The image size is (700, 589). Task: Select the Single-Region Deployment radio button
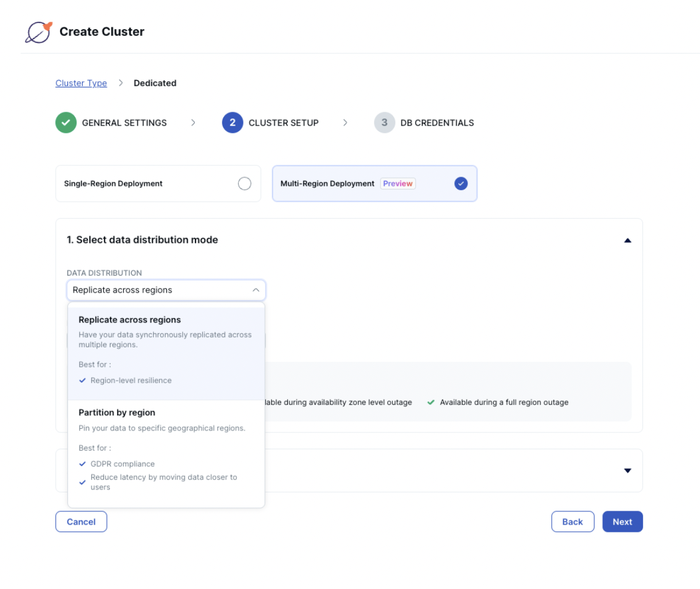point(244,183)
